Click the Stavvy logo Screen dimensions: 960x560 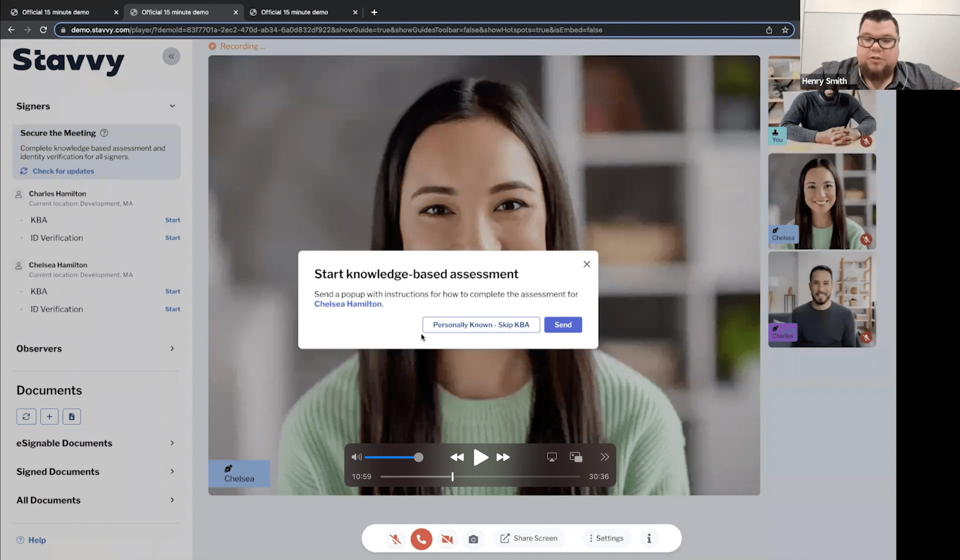click(68, 62)
